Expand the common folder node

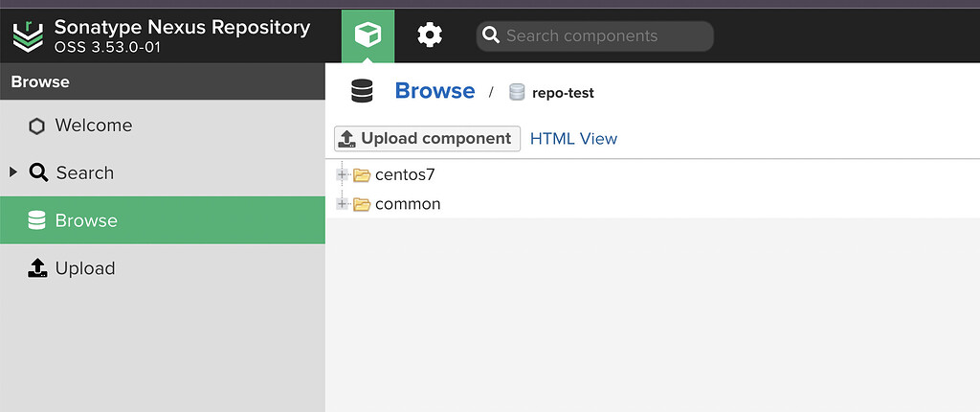342,203
